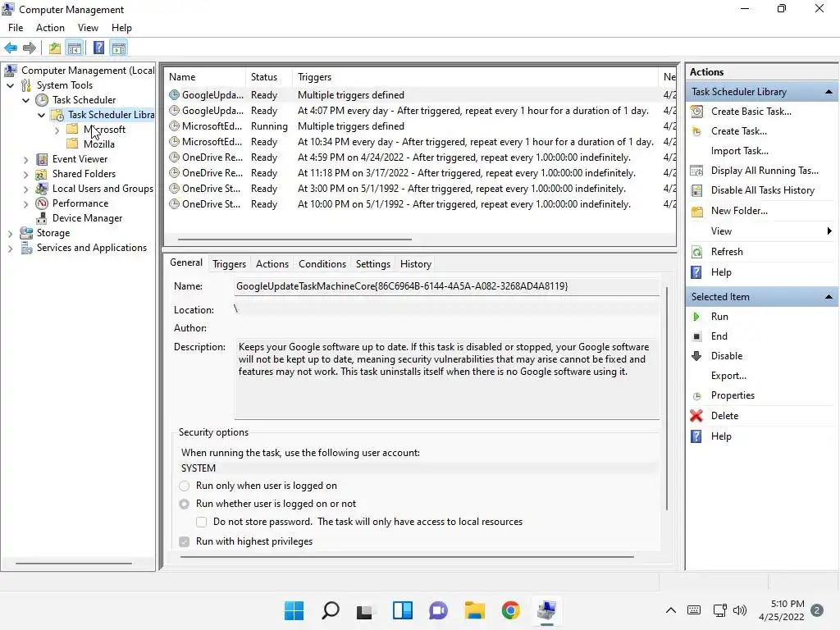The height and width of the screenshot is (630, 840).
Task: Open the View submenu arrow
Action: pyautogui.click(x=829, y=231)
